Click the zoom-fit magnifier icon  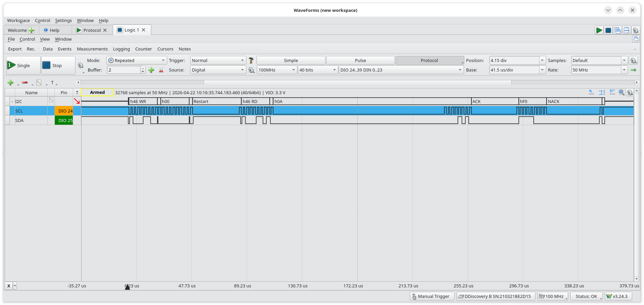(x=621, y=92)
